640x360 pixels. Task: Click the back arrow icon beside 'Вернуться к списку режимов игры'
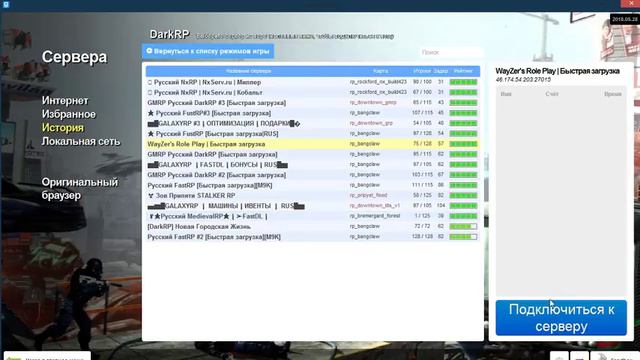(149, 51)
